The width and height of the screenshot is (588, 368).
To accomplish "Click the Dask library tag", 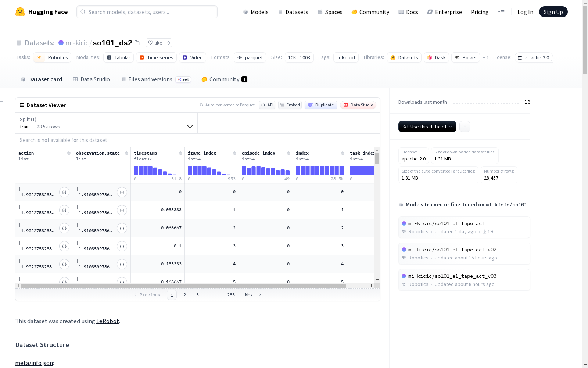I will pos(436,57).
